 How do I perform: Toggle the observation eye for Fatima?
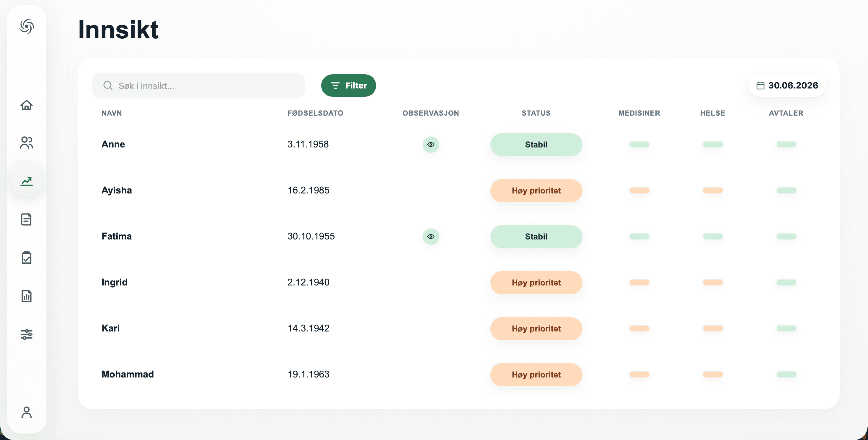[431, 236]
